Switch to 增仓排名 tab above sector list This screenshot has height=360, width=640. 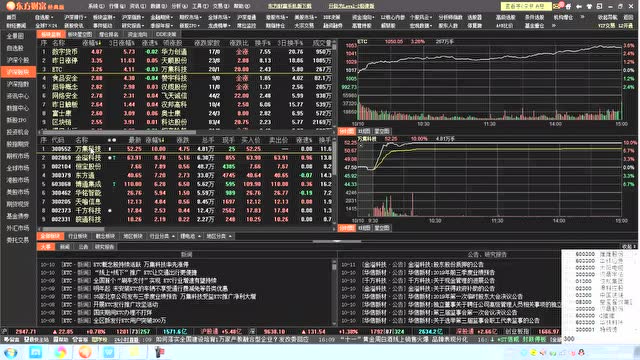(x=109, y=35)
